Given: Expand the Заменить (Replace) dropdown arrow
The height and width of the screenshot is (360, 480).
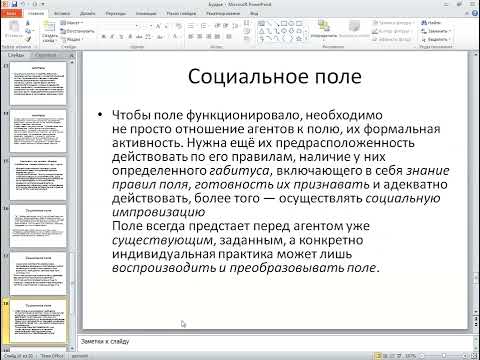Looking at the screenshot, I should [450, 31].
